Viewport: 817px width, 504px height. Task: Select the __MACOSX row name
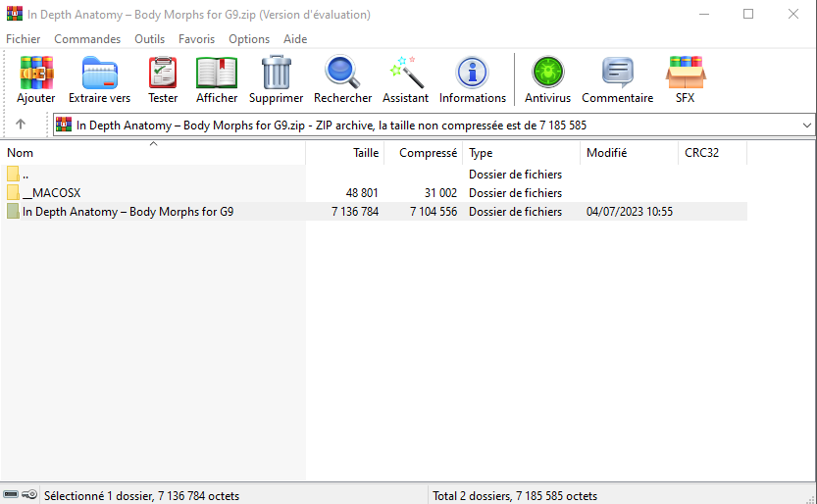[52, 192]
